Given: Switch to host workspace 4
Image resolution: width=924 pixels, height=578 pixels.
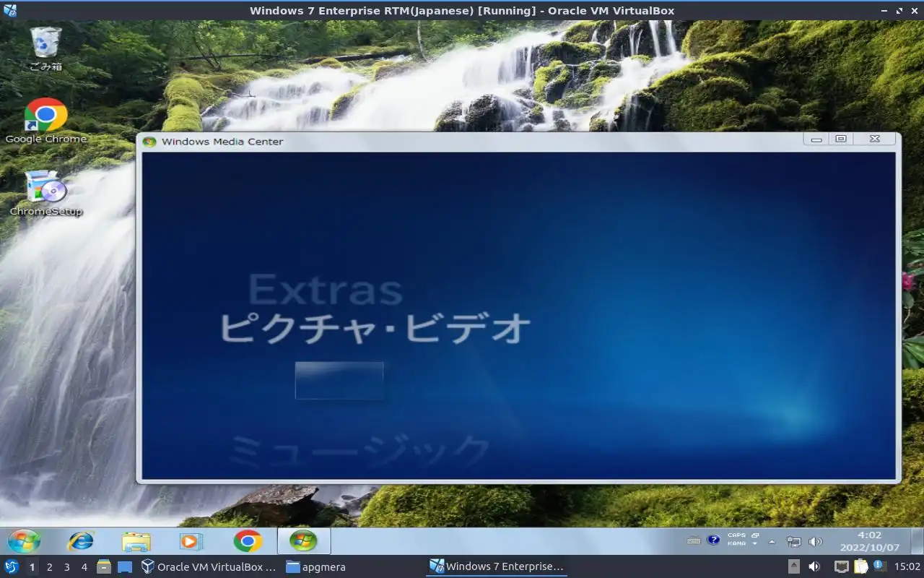Looking at the screenshot, I should pos(84,567).
